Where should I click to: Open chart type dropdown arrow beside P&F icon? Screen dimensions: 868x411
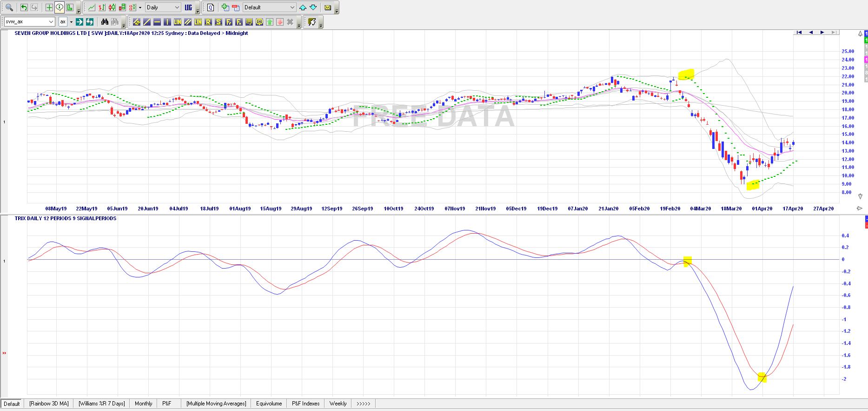point(140,7)
